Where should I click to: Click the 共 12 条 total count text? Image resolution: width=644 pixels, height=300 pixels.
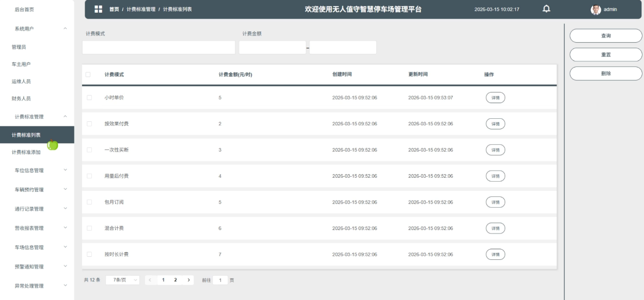click(x=92, y=280)
